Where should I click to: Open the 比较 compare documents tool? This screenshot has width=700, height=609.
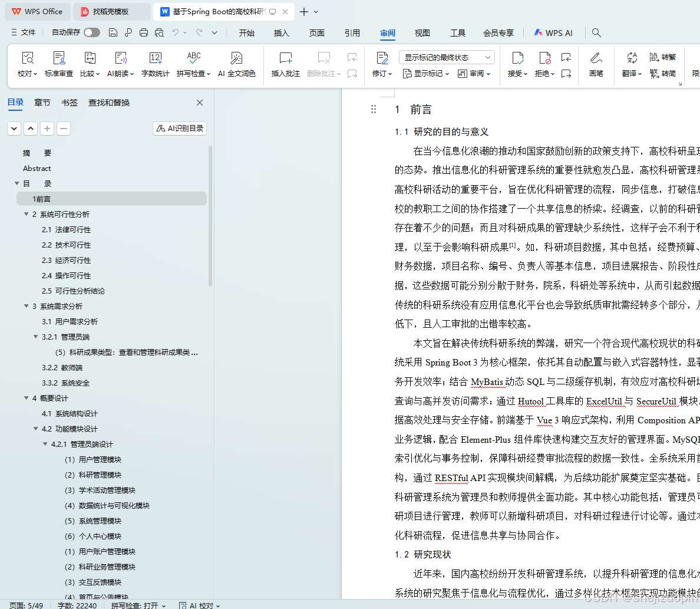[x=90, y=64]
